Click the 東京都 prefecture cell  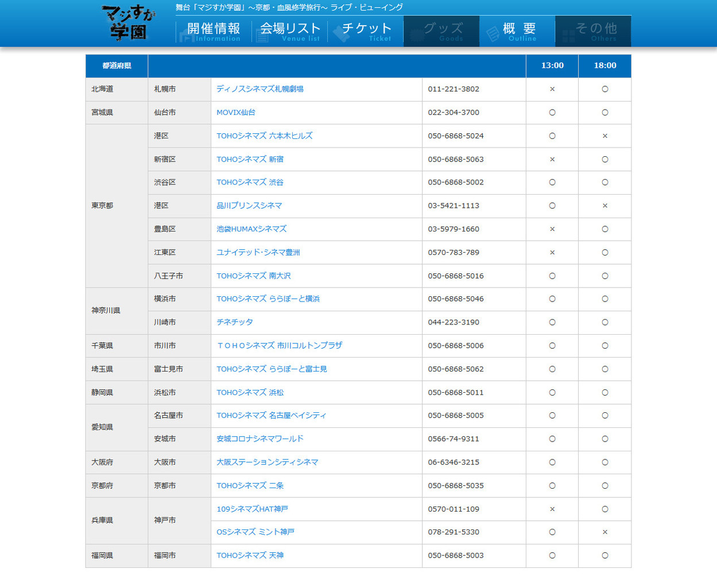tap(117, 206)
